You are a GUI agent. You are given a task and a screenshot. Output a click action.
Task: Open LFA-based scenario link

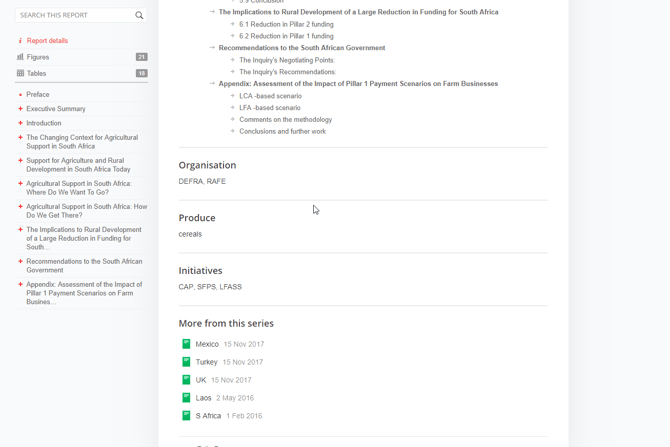pos(270,108)
